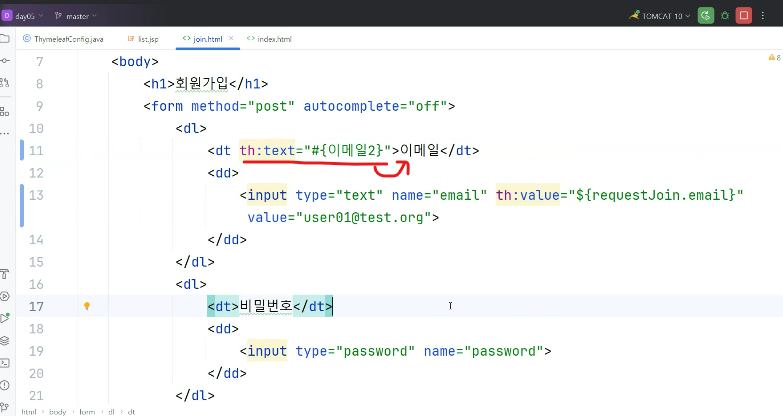Click the closing </dl> tag on line 15
This screenshot has height=416, width=783.
195,262
